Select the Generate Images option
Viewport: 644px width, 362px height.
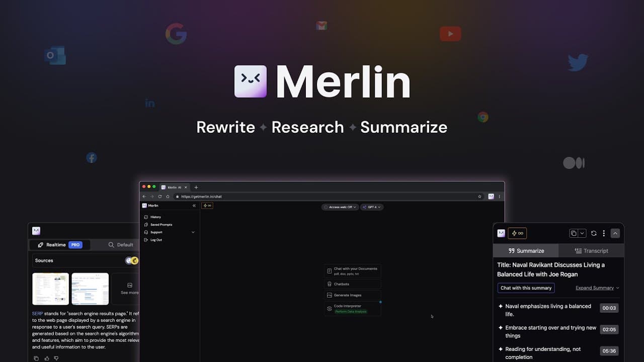[352, 295]
